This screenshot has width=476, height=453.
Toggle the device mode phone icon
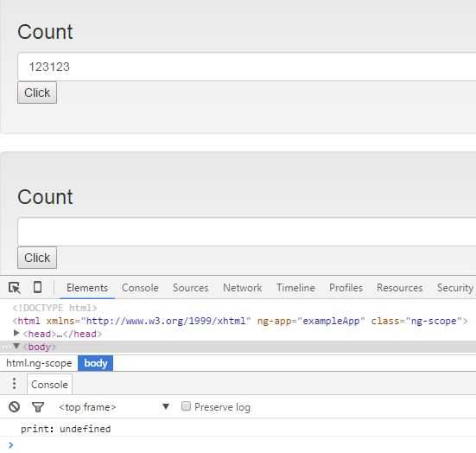(37, 287)
